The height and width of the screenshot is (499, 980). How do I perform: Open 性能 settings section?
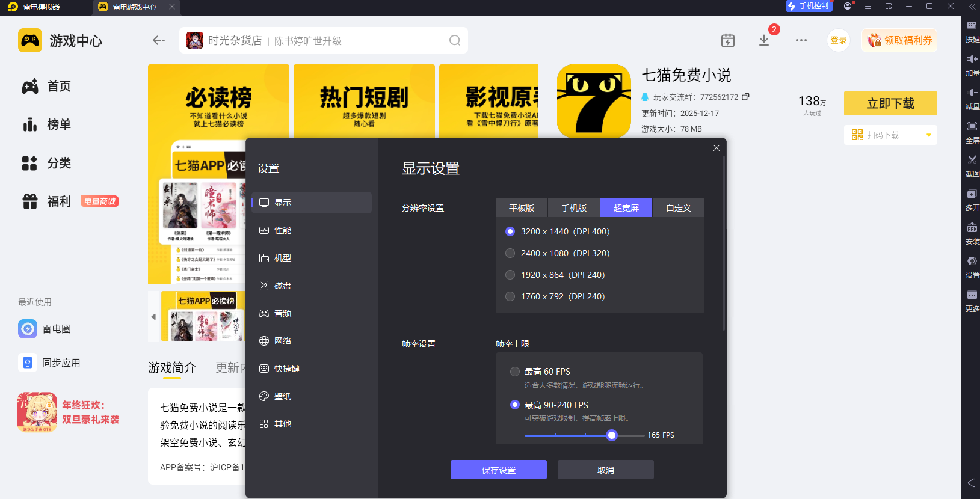(312, 230)
